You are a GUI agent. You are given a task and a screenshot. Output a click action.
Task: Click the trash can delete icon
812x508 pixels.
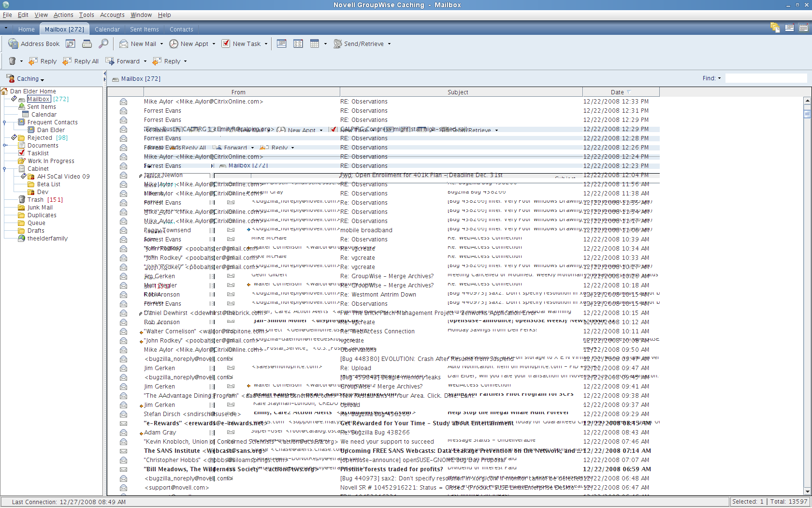coord(12,61)
